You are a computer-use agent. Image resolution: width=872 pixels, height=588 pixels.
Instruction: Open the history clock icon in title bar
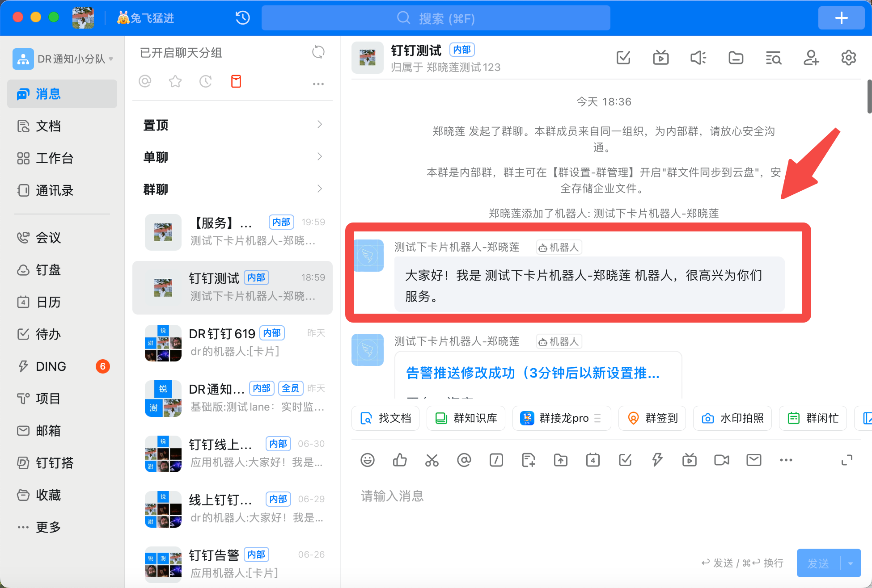(x=242, y=18)
